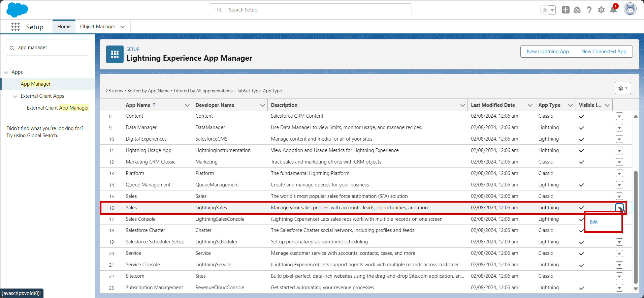Switch to the Object Manager tab

click(x=97, y=27)
